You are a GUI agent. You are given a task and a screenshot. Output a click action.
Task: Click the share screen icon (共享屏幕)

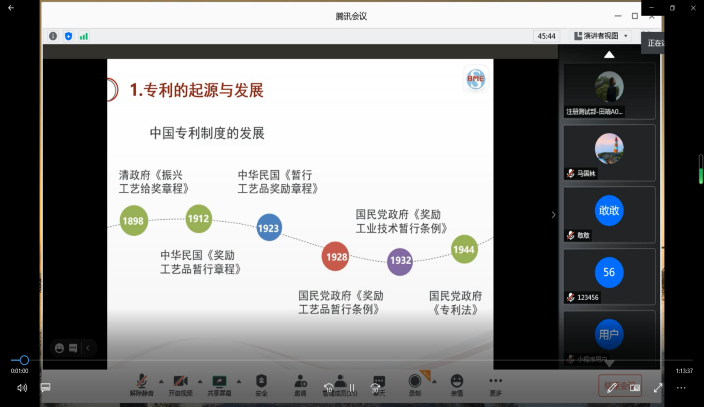pyautogui.click(x=220, y=382)
